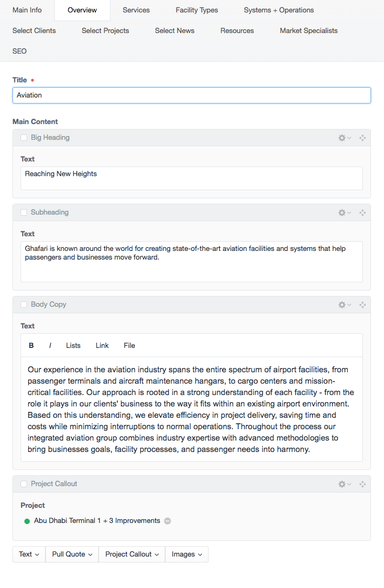Viewport: 384px width, 588px height.
Task: Open settings gear for Subheading block
Action: pos(344,212)
